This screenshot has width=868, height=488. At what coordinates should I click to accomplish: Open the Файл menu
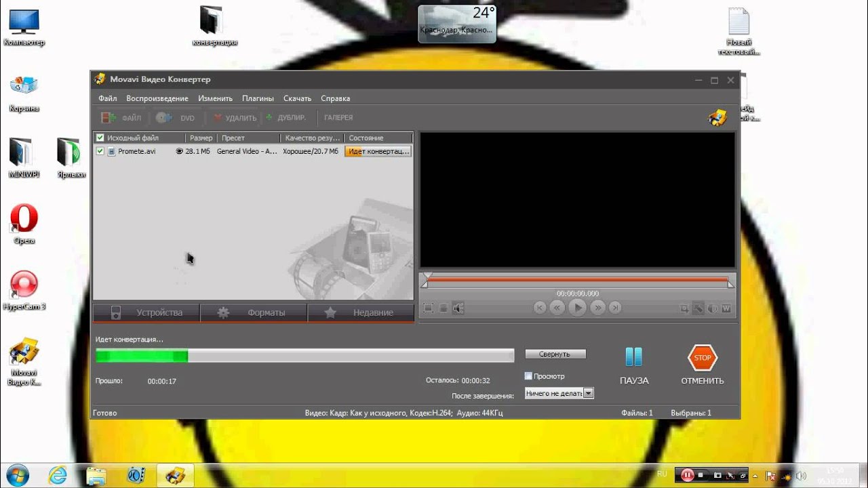coord(107,98)
